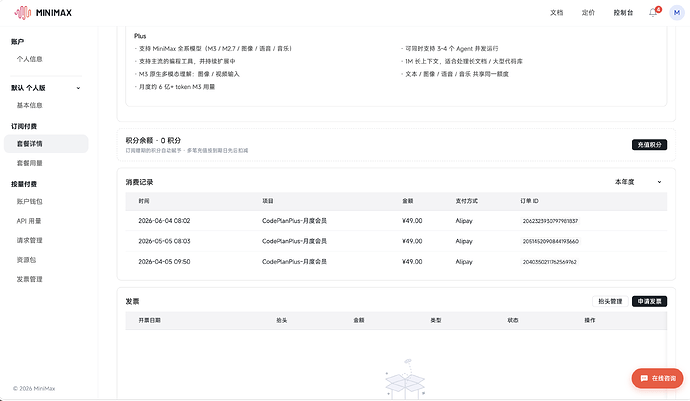
Task: Click ¥49.00 in the 2026-05-05 row
Action: point(412,241)
